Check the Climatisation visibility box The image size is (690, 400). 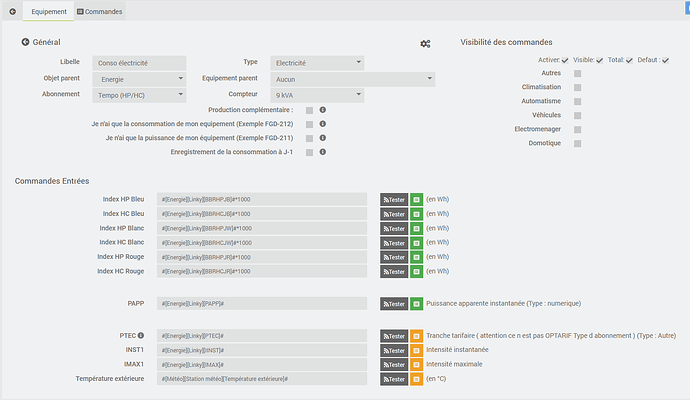[577, 87]
